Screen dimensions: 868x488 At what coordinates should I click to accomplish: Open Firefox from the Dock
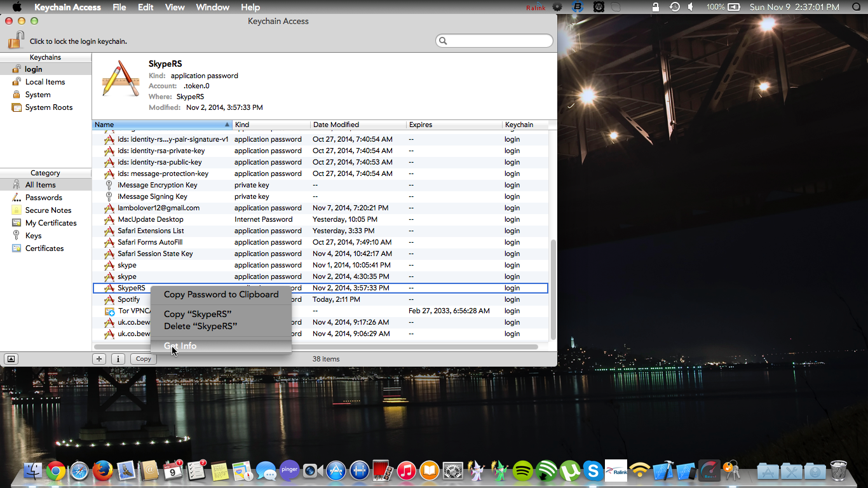pos(103,471)
